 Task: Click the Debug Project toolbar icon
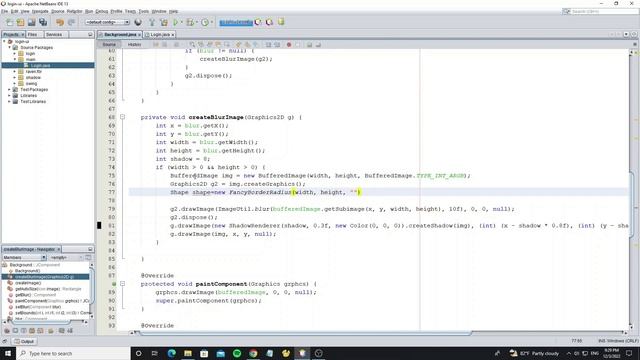click(x=190, y=22)
